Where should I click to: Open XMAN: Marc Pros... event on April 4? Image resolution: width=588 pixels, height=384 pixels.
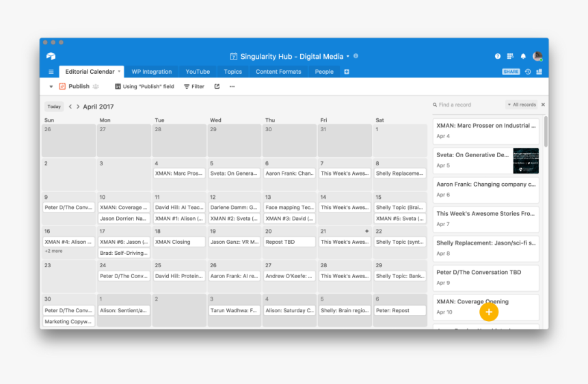179,174
